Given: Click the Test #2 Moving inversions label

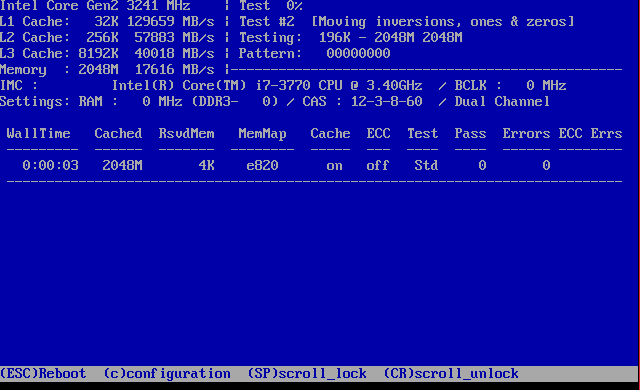Looking at the screenshot, I should pos(407,22).
